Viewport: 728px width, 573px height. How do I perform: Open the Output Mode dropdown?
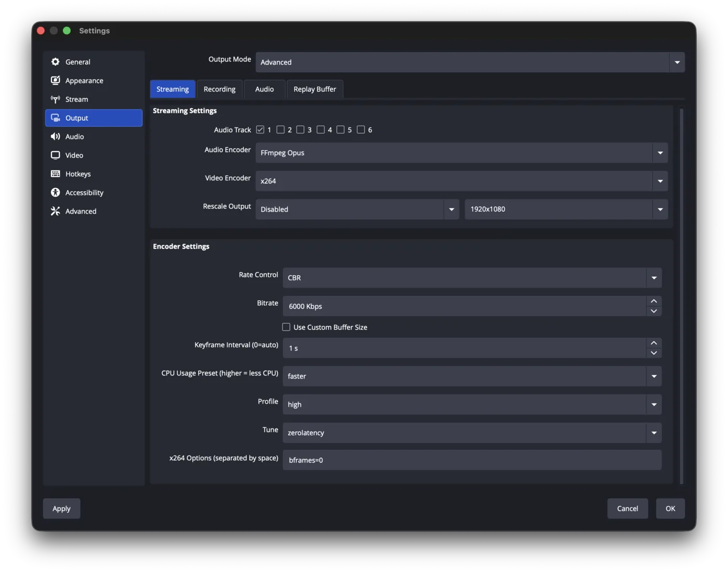(x=470, y=62)
